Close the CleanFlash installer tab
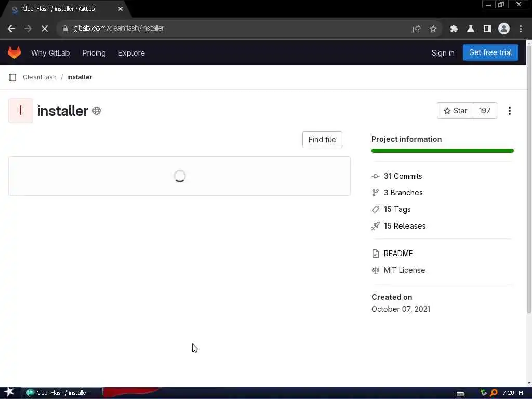Viewport: 532px width, 399px height. [x=121, y=9]
